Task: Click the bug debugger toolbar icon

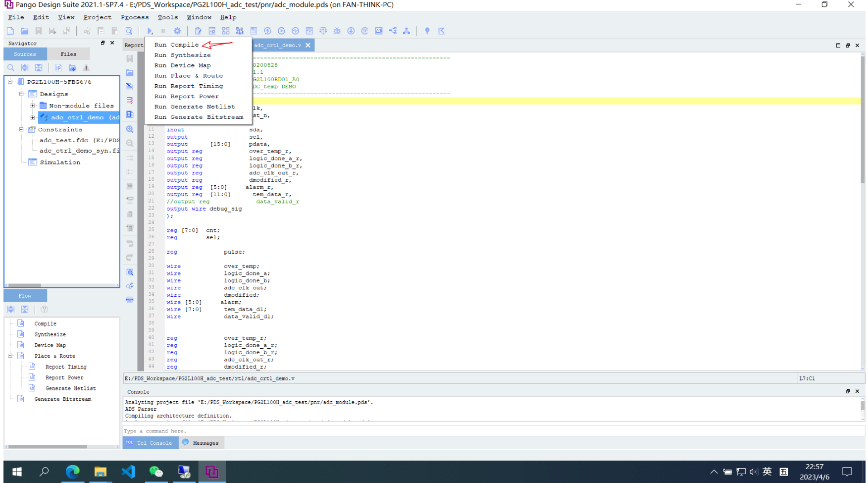Action: coord(337,31)
